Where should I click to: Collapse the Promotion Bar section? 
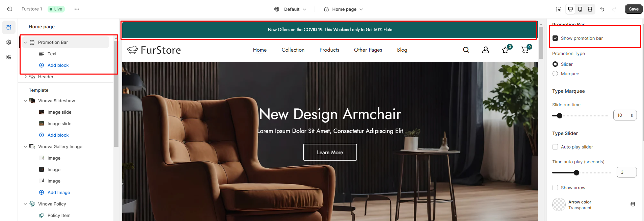click(x=25, y=42)
